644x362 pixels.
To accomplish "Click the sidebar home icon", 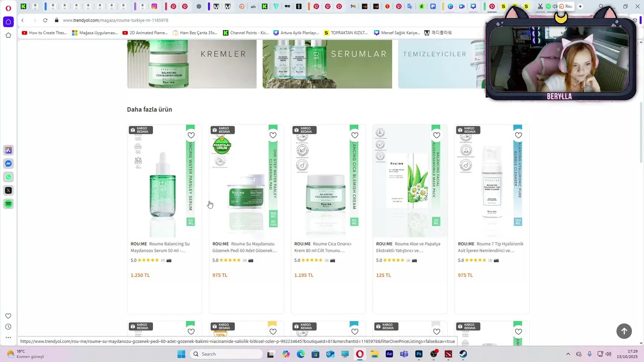I will (8, 22).
